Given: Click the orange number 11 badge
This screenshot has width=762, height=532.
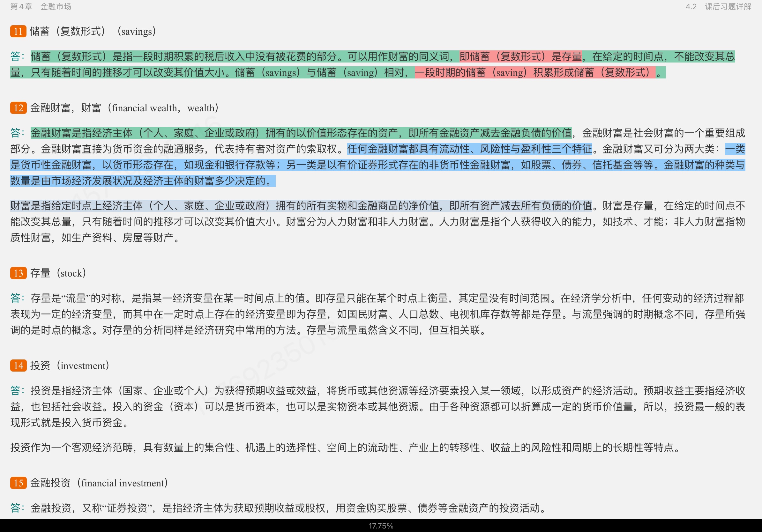Looking at the screenshot, I should pyautogui.click(x=18, y=31).
